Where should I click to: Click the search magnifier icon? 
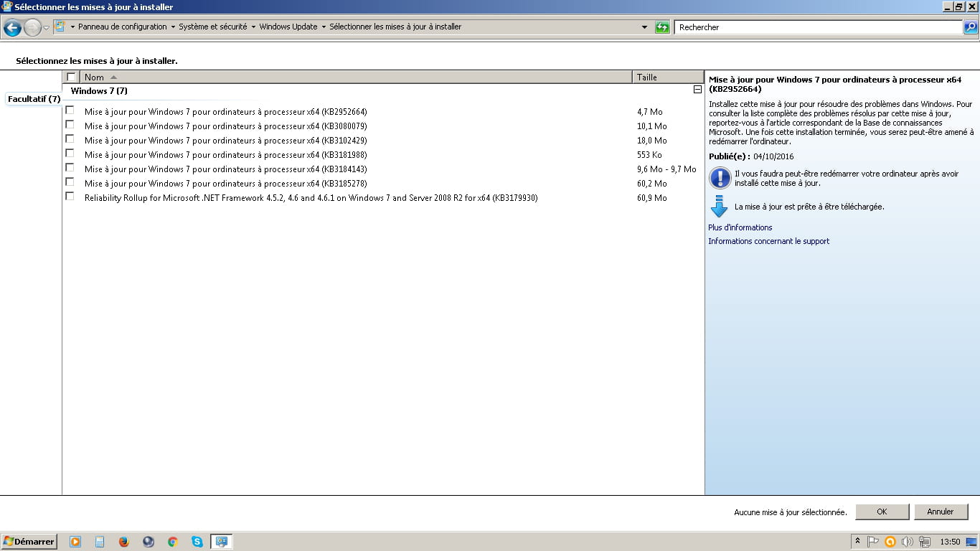[x=971, y=27]
